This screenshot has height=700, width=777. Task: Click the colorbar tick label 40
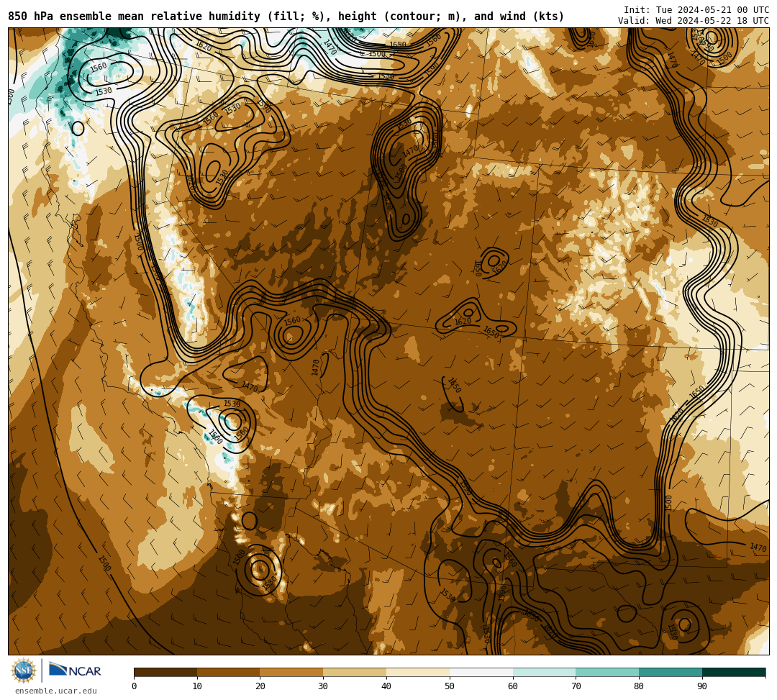pos(386,686)
